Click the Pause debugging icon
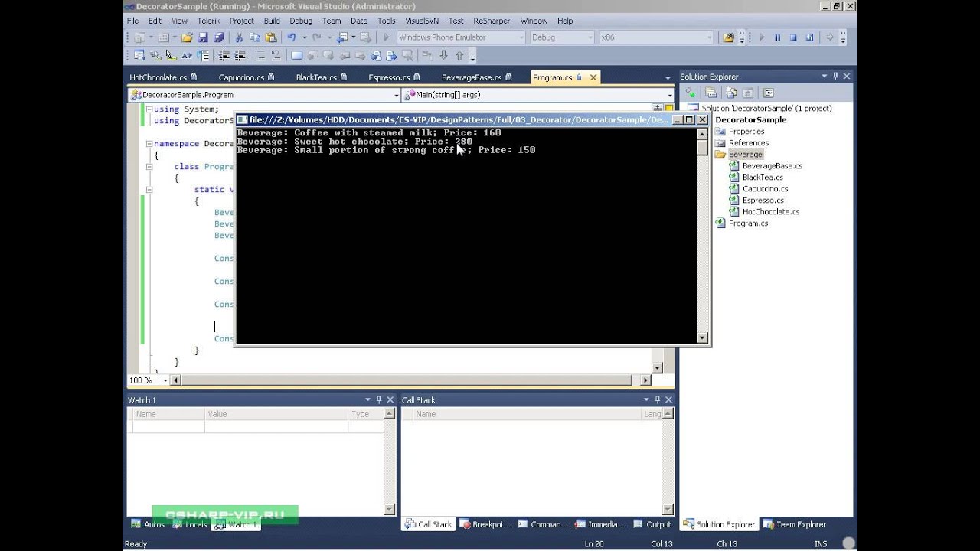This screenshot has width=980, height=551. 777,37
